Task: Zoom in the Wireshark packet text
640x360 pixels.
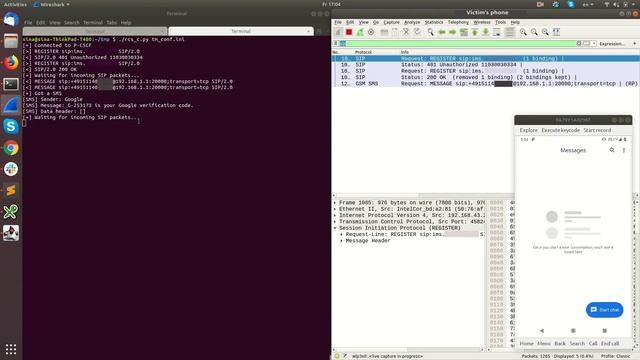Action: [x=523, y=32]
